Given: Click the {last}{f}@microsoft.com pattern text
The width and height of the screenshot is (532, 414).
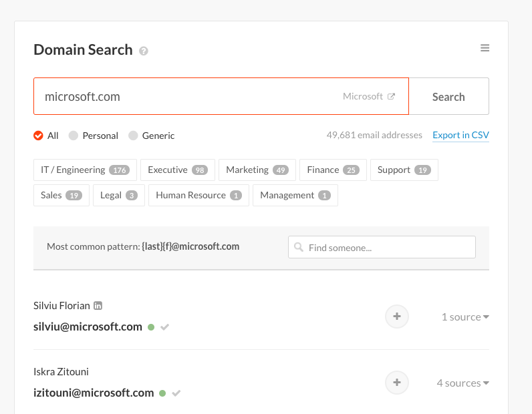Looking at the screenshot, I should pyautogui.click(x=190, y=246).
